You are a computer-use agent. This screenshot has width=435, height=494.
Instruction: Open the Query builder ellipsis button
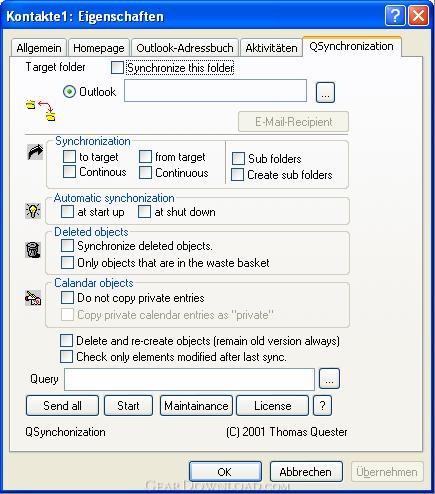tap(329, 379)
